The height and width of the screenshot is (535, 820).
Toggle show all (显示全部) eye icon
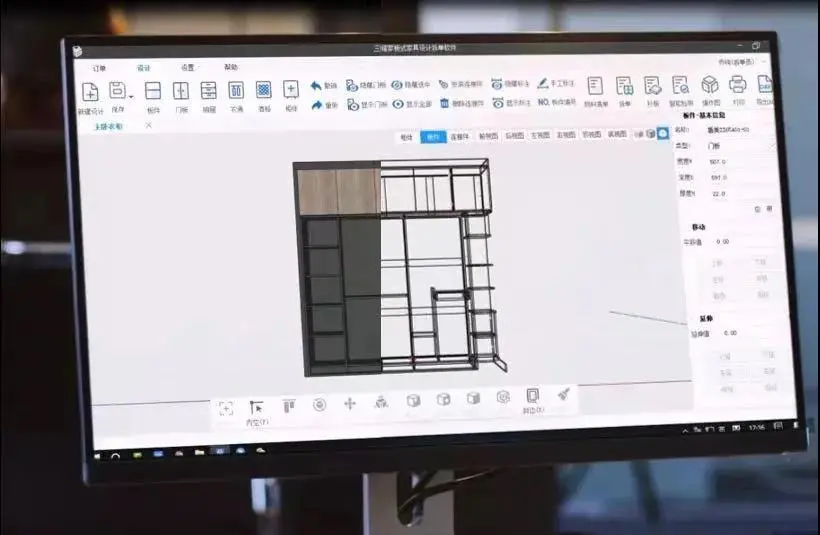tap(412, 104)
